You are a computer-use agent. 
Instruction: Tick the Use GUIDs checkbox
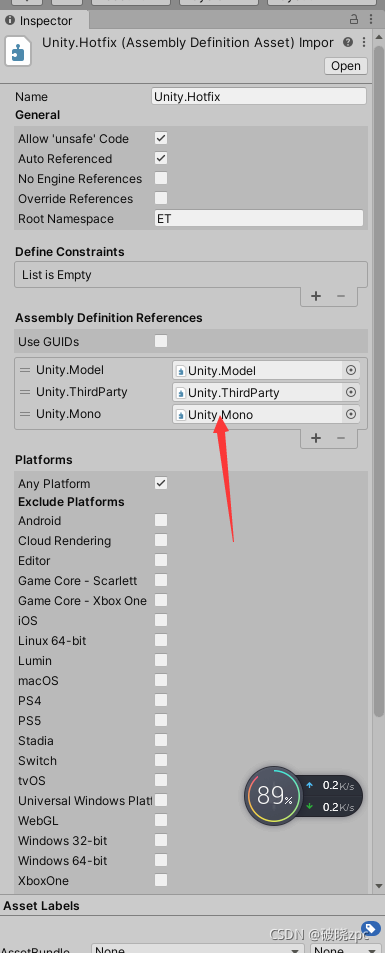coord(161,341)
